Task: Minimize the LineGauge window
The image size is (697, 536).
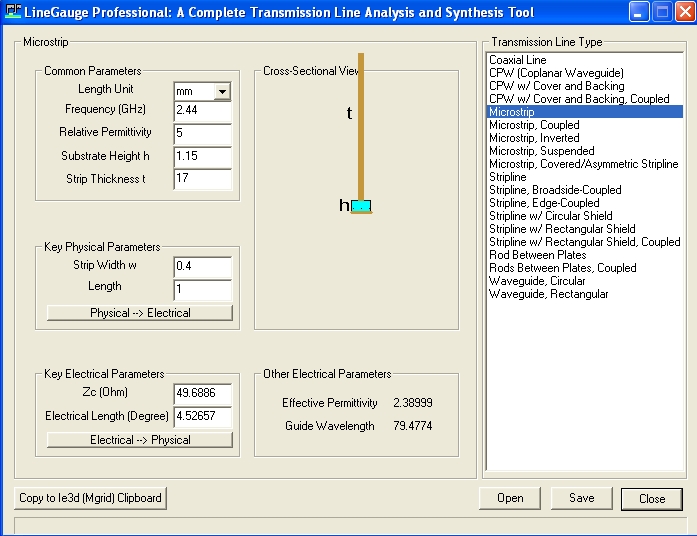Action: coord(638,12)
